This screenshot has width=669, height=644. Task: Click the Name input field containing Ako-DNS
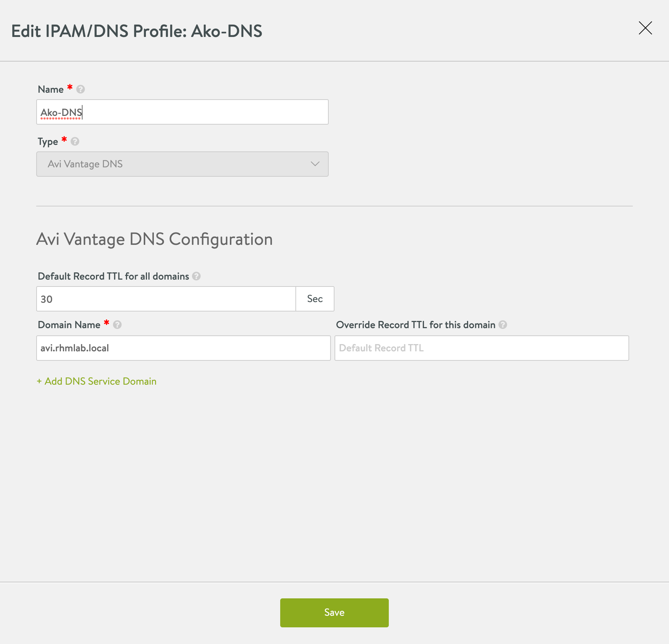[182, 112]
